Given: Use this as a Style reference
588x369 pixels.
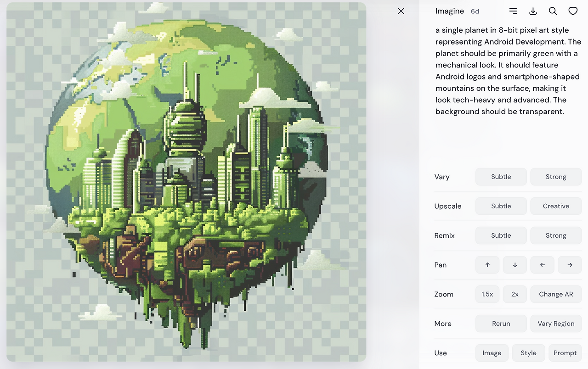Looking at the screenshot, I should [x=529, y=353].
